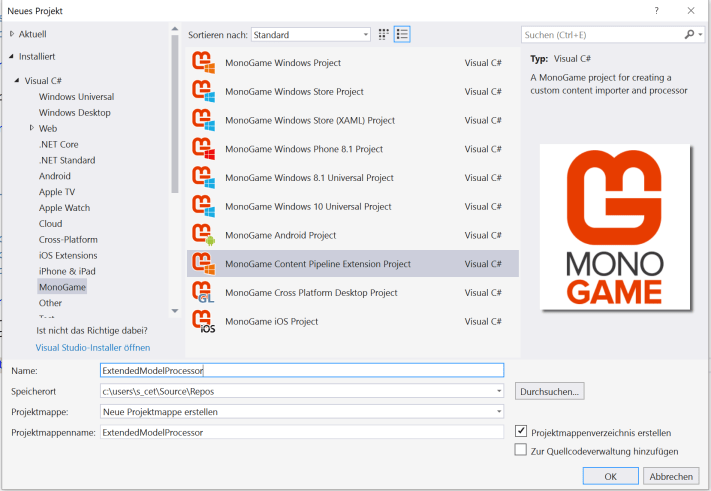711x491 pixels.
Task: Switch to small icons grid view
Action: tap(384, 34)
